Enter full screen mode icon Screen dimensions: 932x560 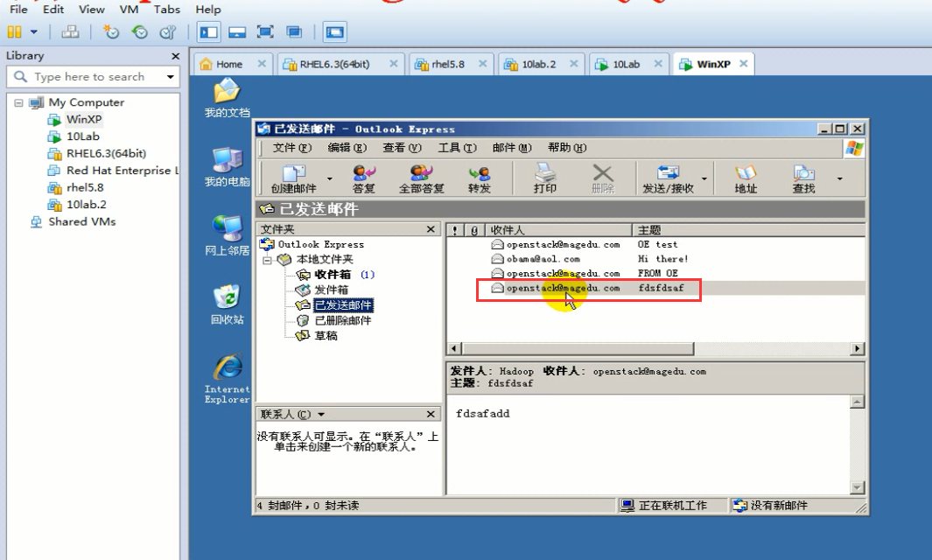coord(265,32)
